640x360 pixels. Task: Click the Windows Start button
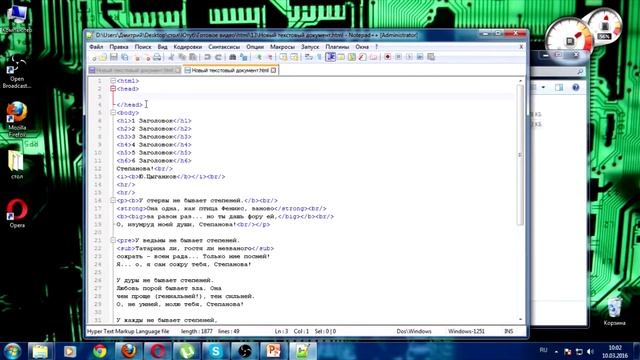coord(12,351)
